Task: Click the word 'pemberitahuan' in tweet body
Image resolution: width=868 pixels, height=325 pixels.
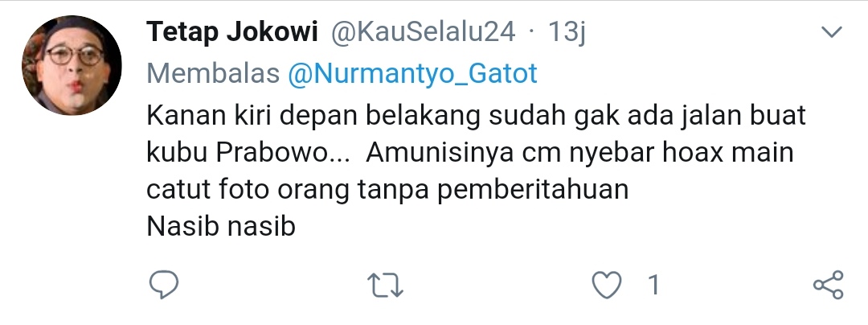Action: point(533,190)
